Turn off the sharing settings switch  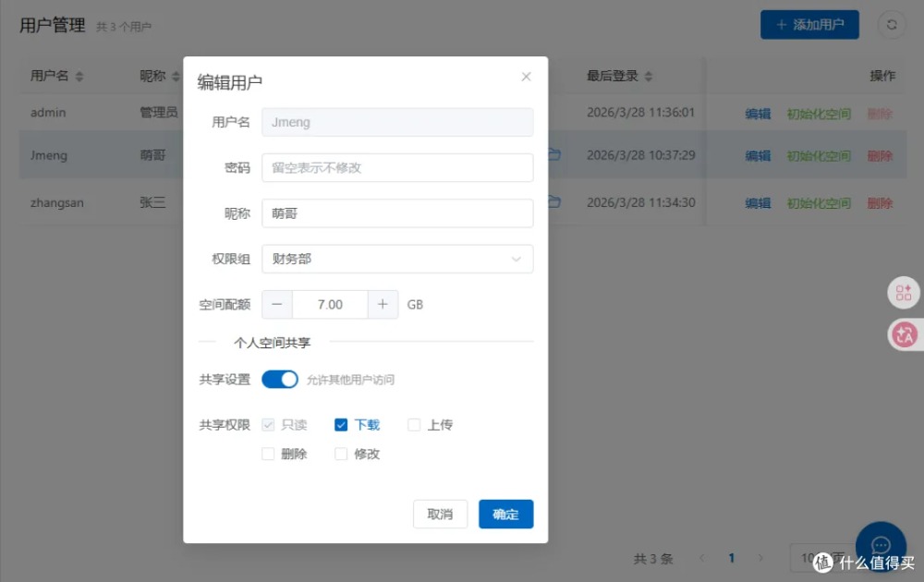point(280,380)
